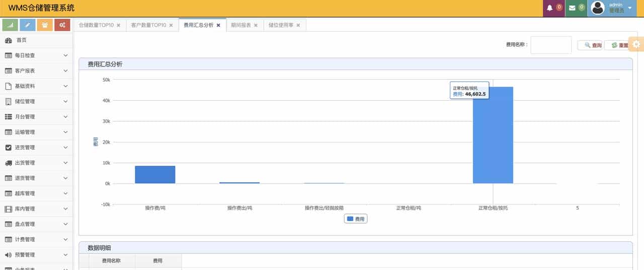644x270 pixels.
Task: Close the 期间报表 tab
Action: (x=256, y=25)
